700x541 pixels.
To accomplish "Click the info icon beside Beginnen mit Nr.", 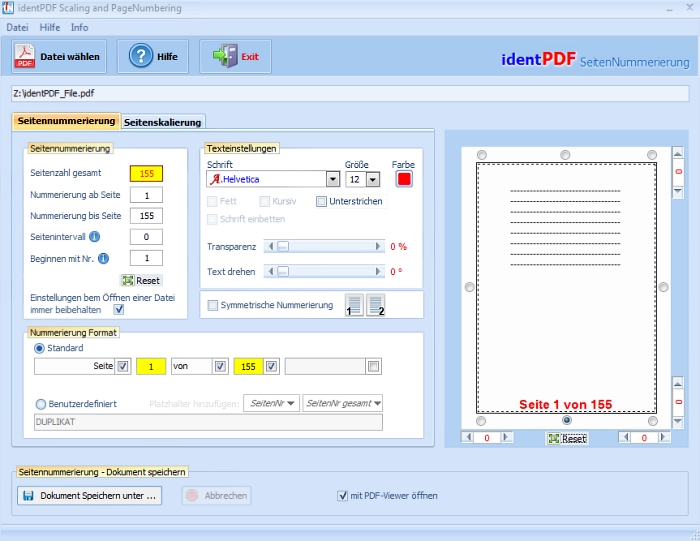I will pyautogui.click(x=103, y=258).
